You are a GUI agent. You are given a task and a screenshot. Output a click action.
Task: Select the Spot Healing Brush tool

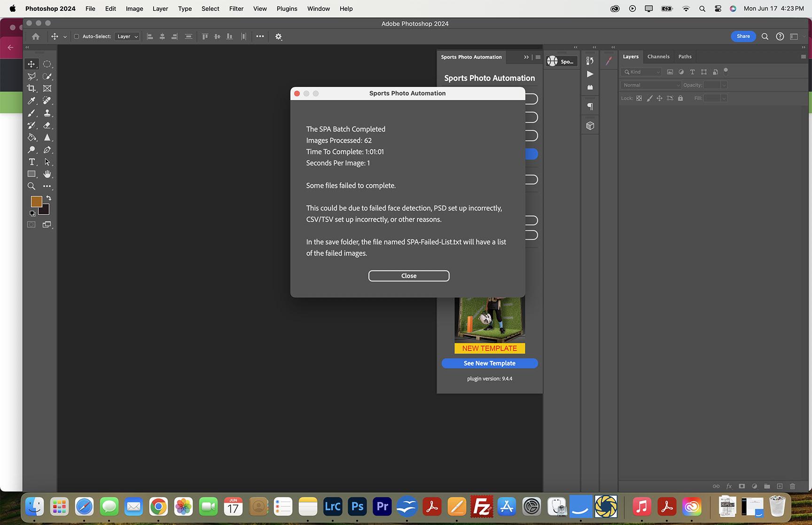click(x=47, y=101)
